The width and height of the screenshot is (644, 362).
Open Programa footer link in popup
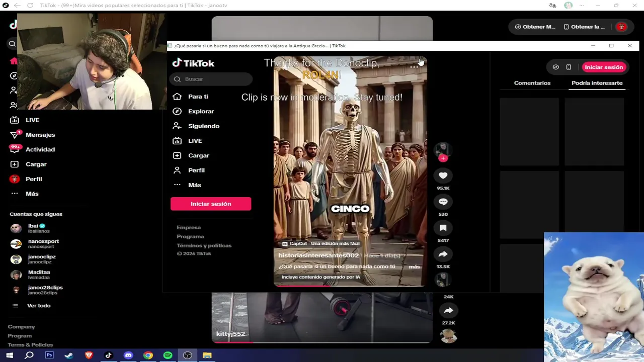pyautogui.click(x=190, y=236)
